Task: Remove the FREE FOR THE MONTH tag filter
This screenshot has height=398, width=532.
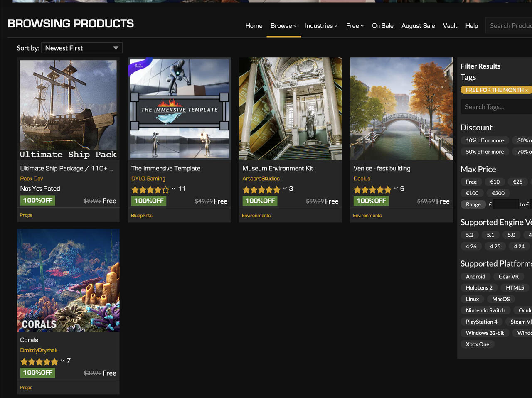Action: coord(527,90)
